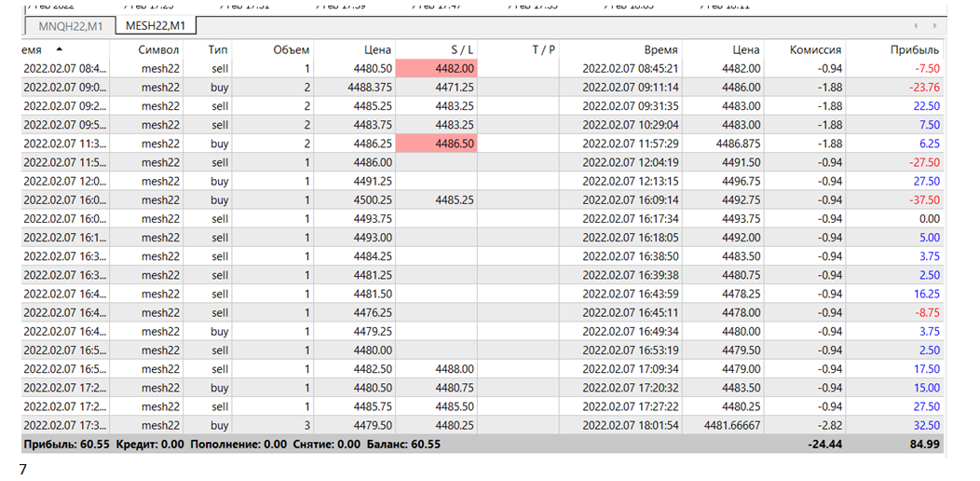This screenshot has width=980, height=481.
Task: Click the stop loss value 4485.50
Action: tap(455, 406)
